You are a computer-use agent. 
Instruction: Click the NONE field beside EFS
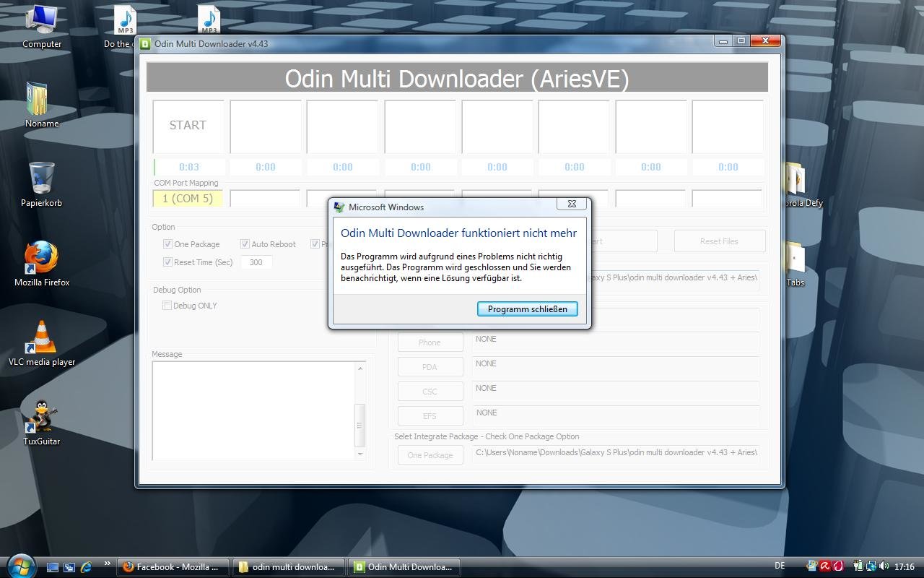tap(616, 416)
